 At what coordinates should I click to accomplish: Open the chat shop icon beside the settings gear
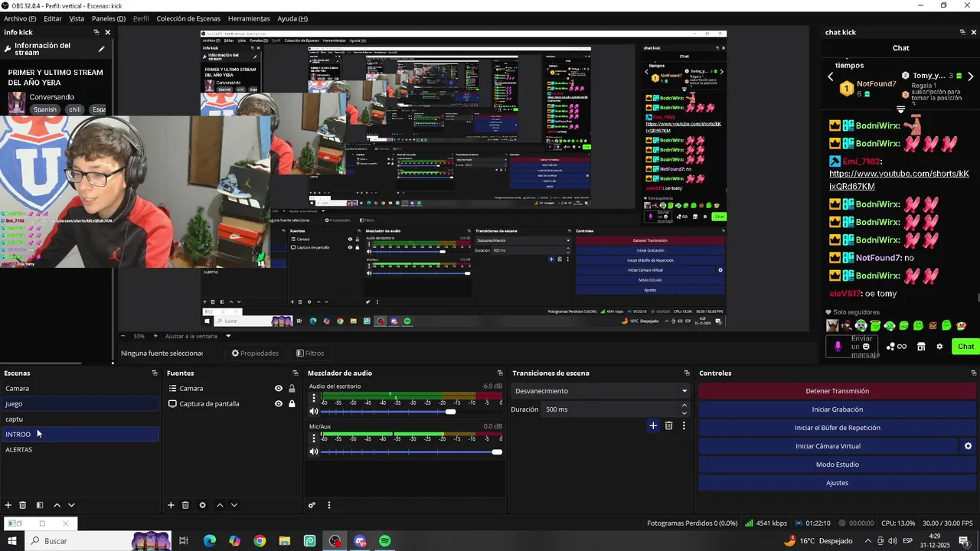[x=921, y=347]
